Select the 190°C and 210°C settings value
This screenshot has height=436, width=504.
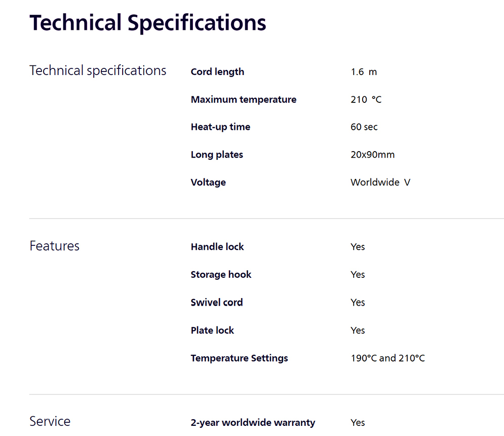388,358
